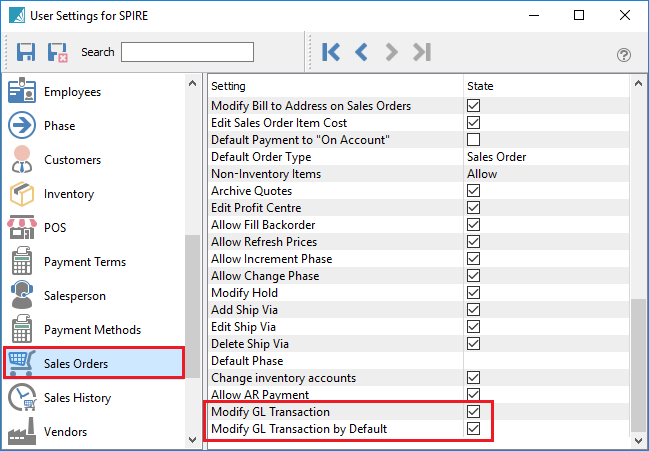
Task: Toggle Archive Quotes checkbox
Action: pyautogui.click(x=474, y=190)
